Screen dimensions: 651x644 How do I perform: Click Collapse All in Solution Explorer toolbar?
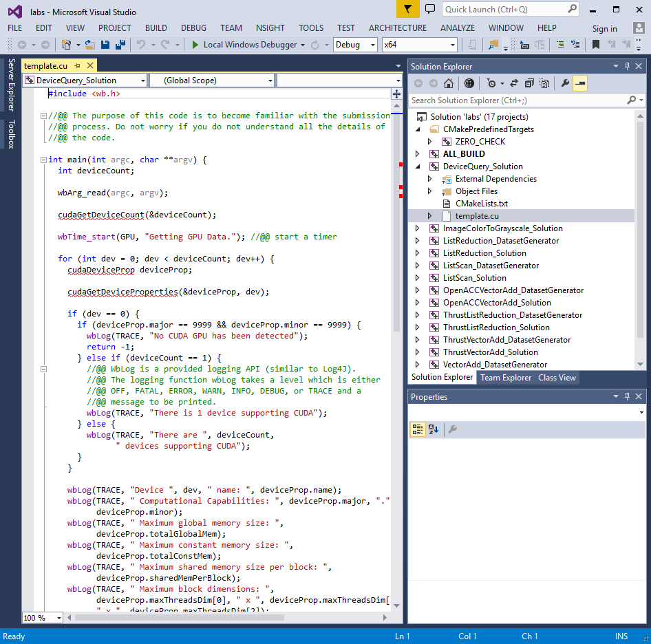(x=529, y=83)
